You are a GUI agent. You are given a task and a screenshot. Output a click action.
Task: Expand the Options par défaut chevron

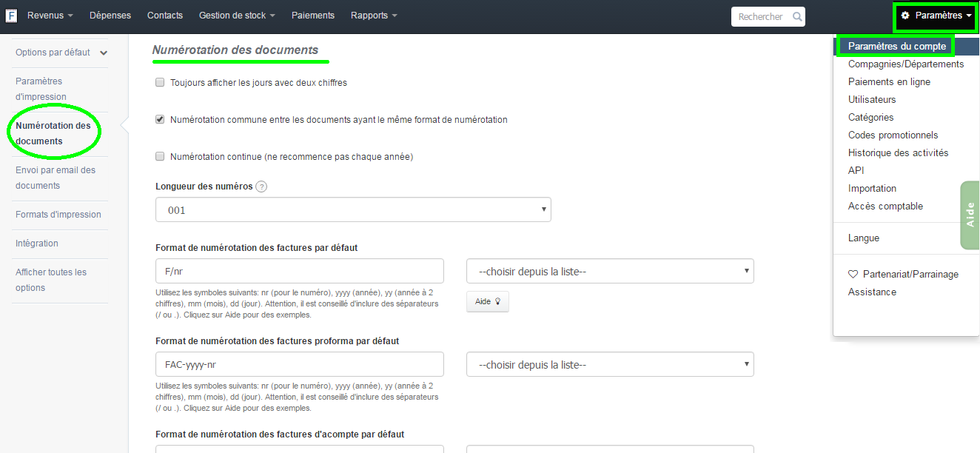click(104, 53)
